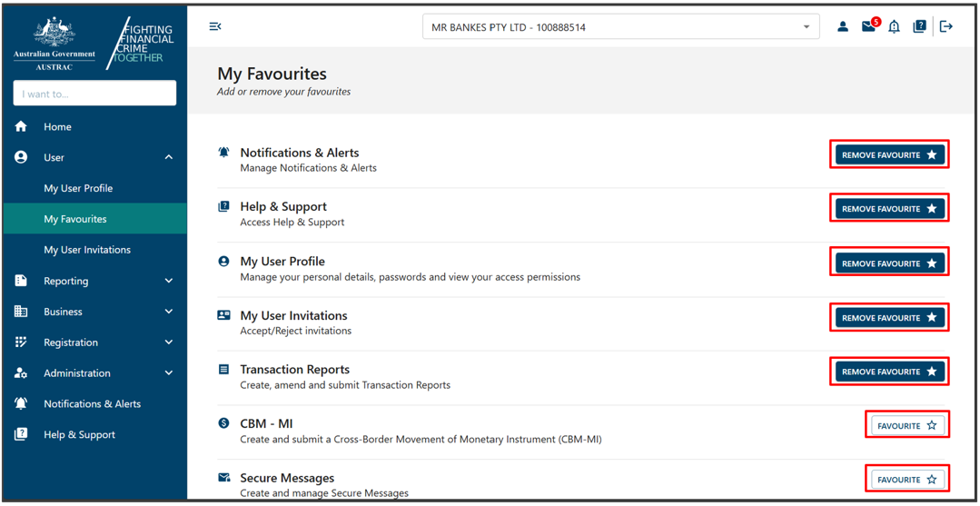Add Secure Messages to favourites
Image resolution: width=980 pixels, height=506 pixels.
point(907,479)
